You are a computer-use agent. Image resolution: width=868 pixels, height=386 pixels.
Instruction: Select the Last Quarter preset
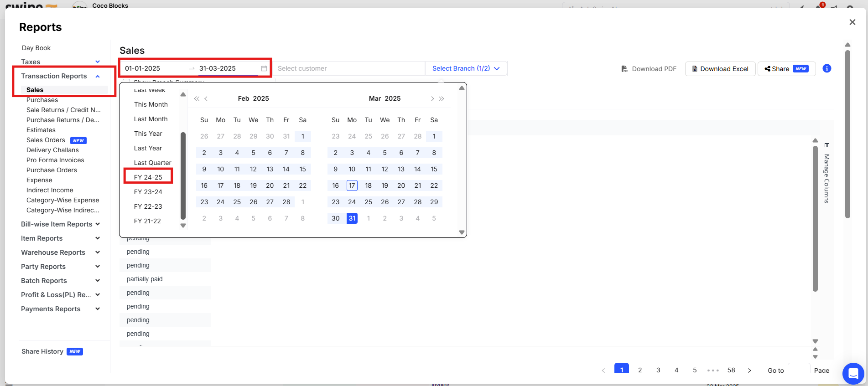pyautogui.click(x=153, y=163)
